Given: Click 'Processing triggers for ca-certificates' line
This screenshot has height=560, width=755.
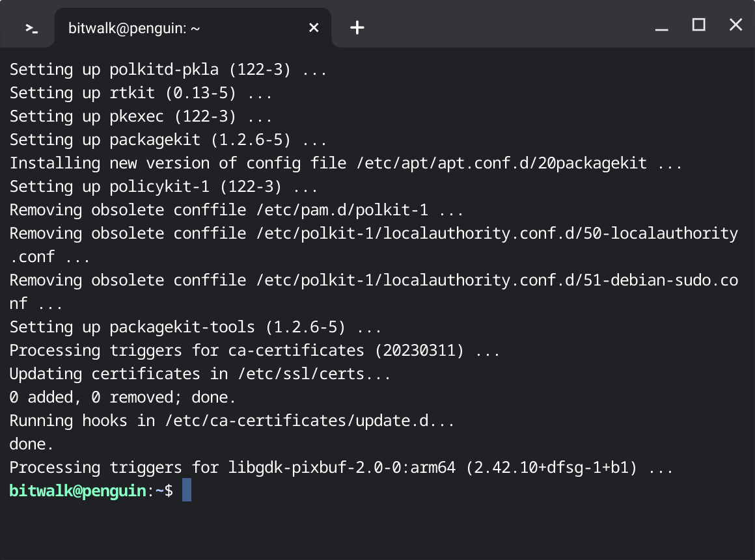Looking at the screenshot, I should point(254,351).
